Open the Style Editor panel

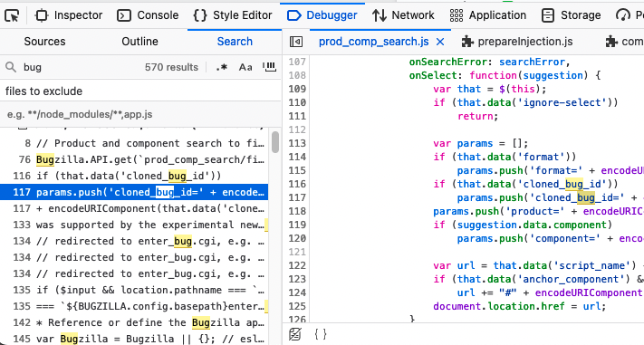(x=233, y=15)
